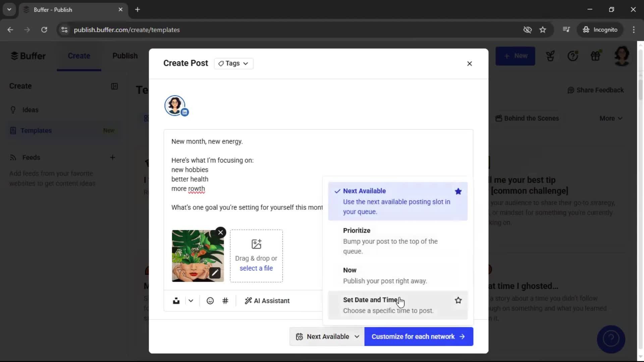Switch to the Publish tab
644x362 pixels.
(125, 56)
